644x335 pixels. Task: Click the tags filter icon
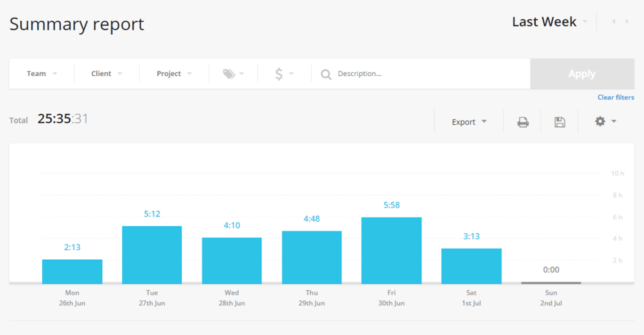pyautogui.click(x=229, y=73)
